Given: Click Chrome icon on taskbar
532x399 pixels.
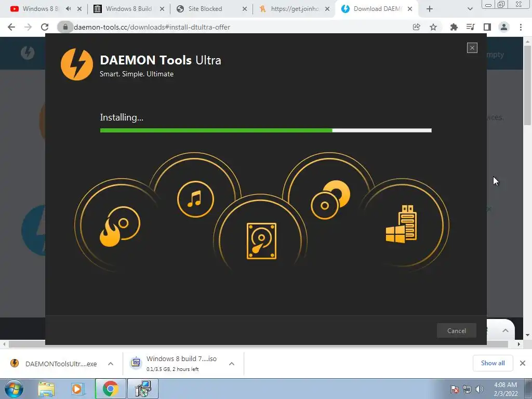Looking at the screenshot, I should (110, 389).
